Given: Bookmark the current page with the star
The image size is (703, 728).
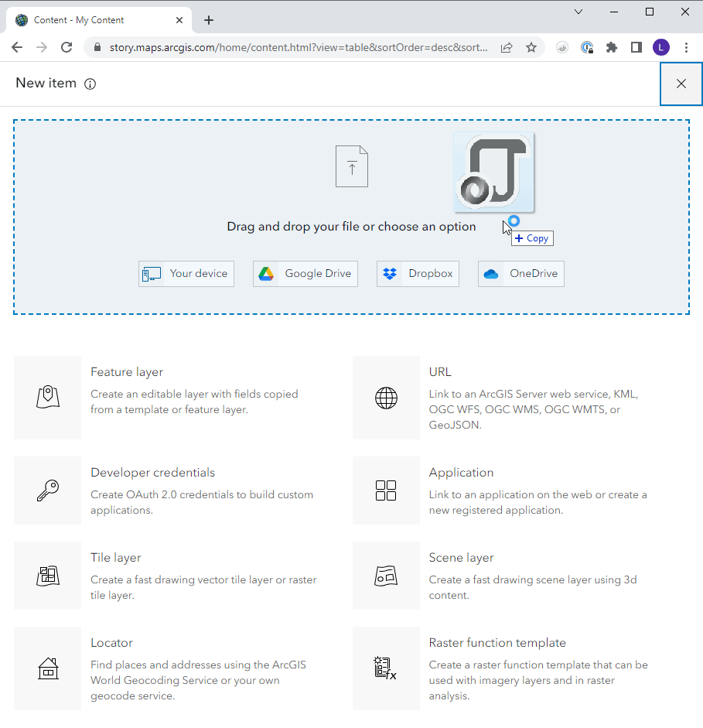Looking at the screenshot, I should pyautogui.click(x=531, y=47).
